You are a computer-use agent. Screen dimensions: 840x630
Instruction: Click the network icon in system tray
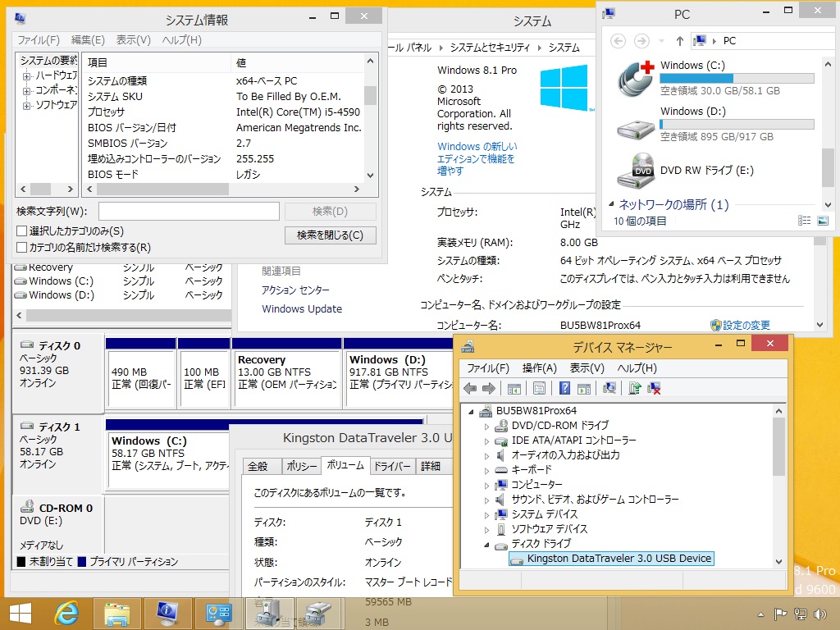801,614
